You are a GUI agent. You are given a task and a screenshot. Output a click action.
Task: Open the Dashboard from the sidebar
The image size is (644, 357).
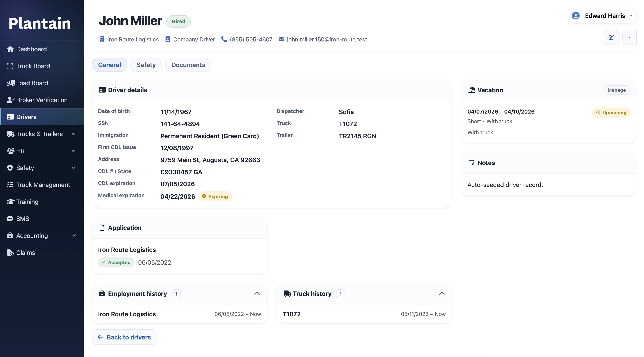[31, 49]
